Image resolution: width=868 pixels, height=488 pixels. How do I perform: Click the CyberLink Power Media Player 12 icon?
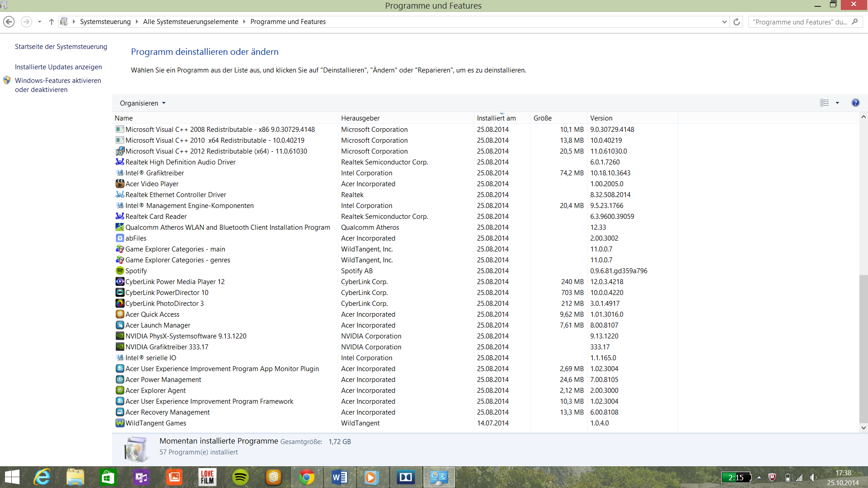120,281
